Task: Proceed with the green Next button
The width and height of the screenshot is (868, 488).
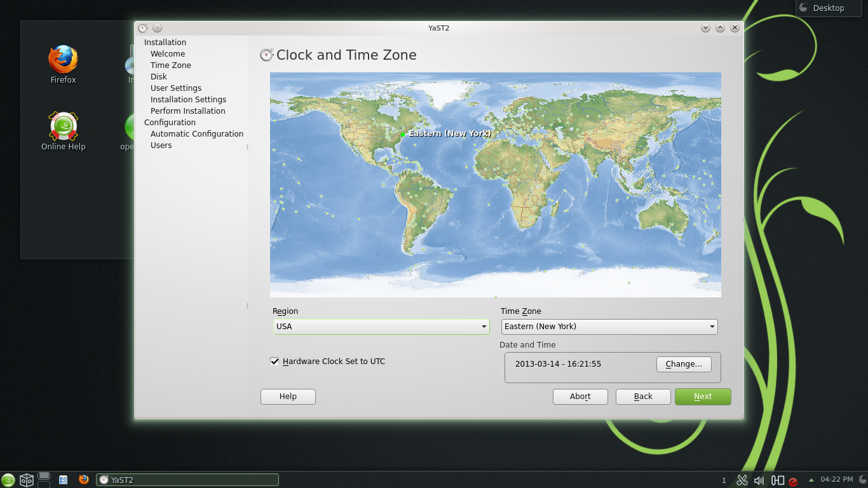Action: 703,396
